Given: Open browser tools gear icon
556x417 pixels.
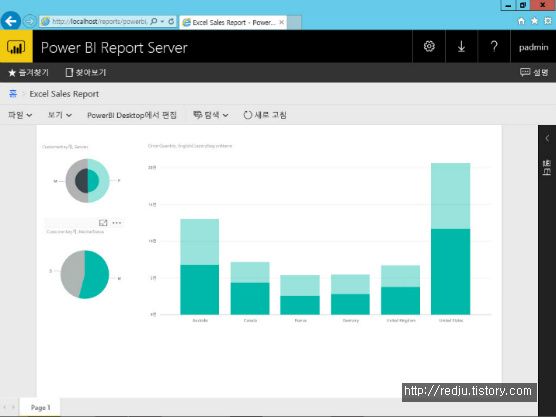Looking at the screenshot, I should pos(548,21).
